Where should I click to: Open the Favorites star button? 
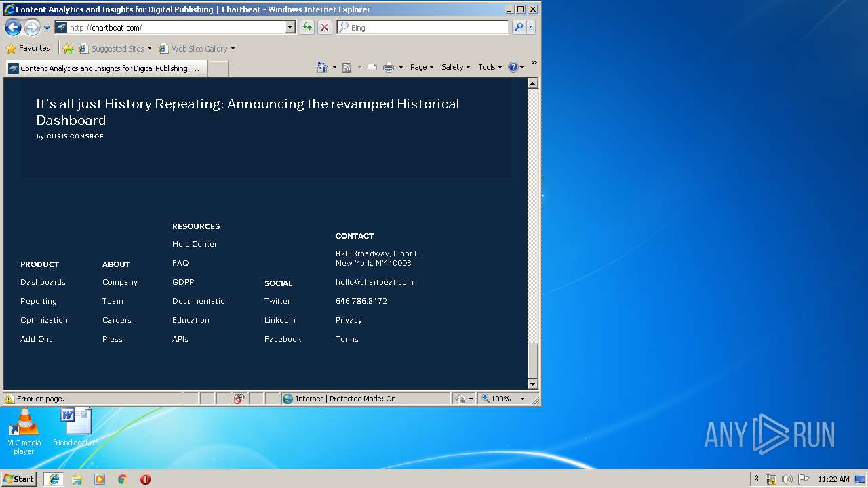[x=28, y=48]
